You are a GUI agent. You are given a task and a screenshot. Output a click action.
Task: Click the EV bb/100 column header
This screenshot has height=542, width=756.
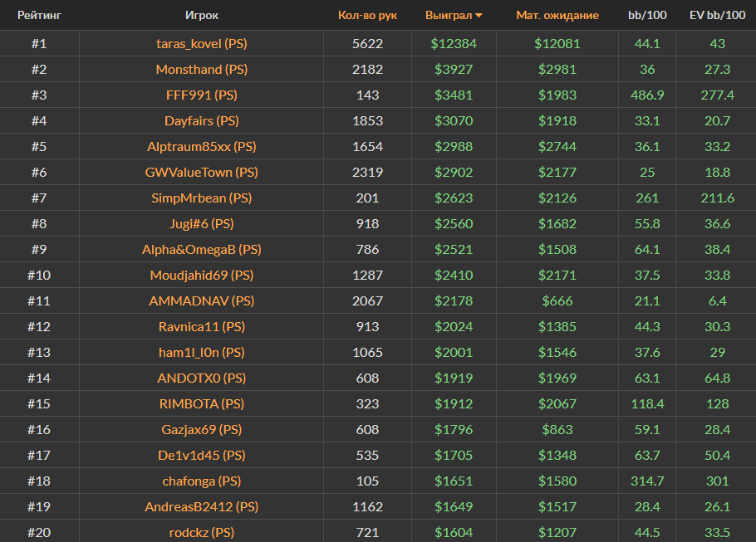[x=717, y=15]
